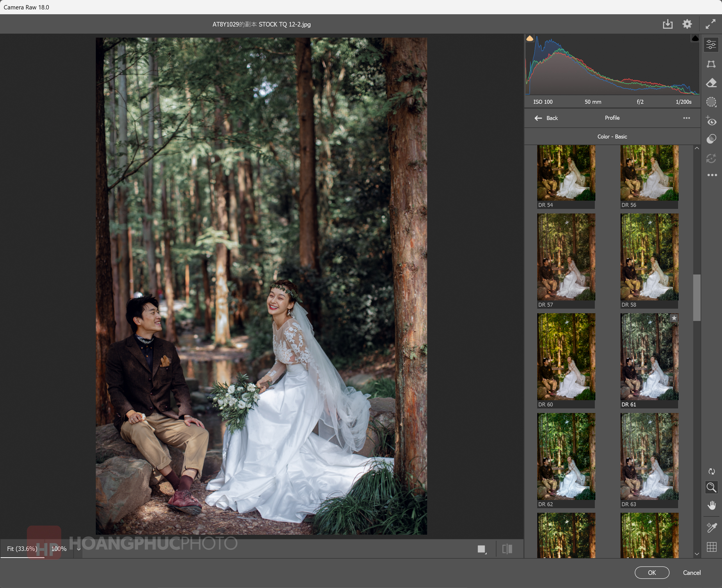
Task: Toggle full screen mode arrows
Action: (x=711, y=24)
